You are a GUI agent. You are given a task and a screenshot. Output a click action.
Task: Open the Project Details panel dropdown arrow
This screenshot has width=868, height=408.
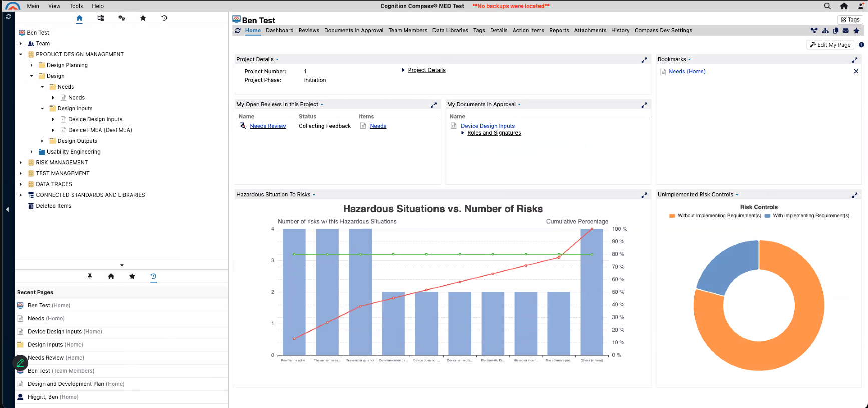pos(277,60)
